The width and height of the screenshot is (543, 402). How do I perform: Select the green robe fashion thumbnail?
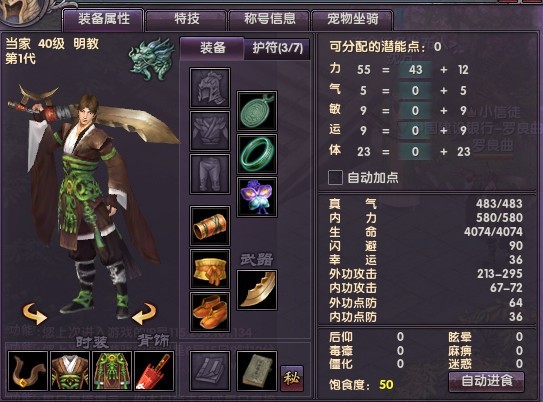point(112,371)
